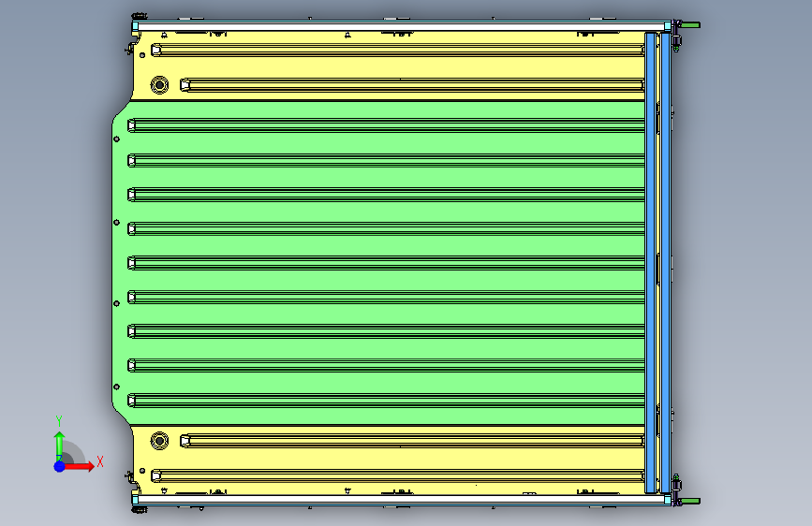Select the green pin at the top-right corner

pyautogui.click(x=691, y=25)
